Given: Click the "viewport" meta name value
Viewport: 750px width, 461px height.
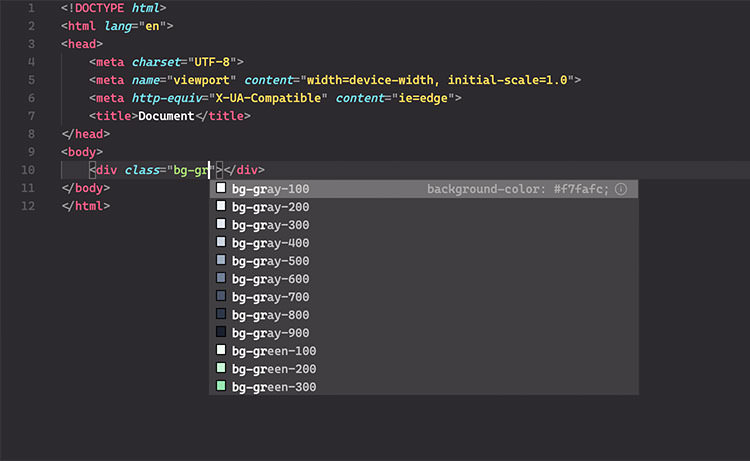Looking at the screenshot, I should pos(201,80).
